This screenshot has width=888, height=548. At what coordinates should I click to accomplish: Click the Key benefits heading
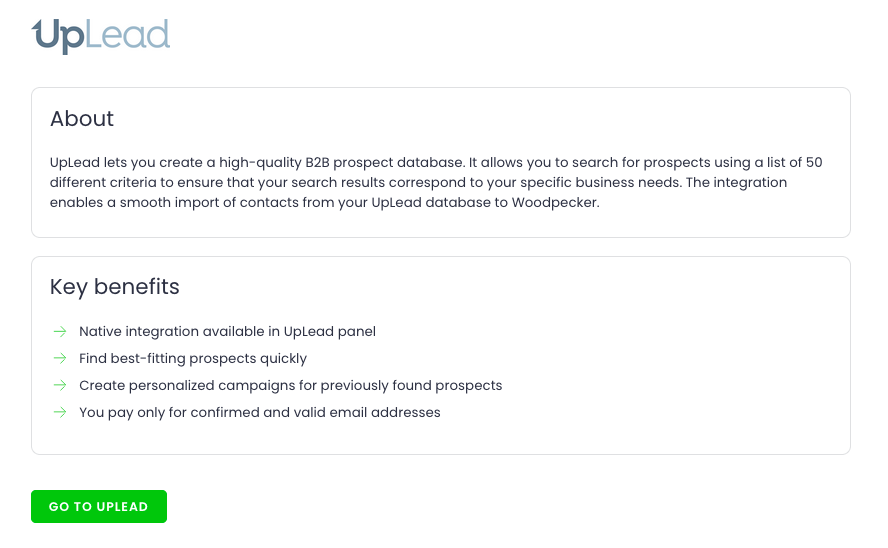115,287
